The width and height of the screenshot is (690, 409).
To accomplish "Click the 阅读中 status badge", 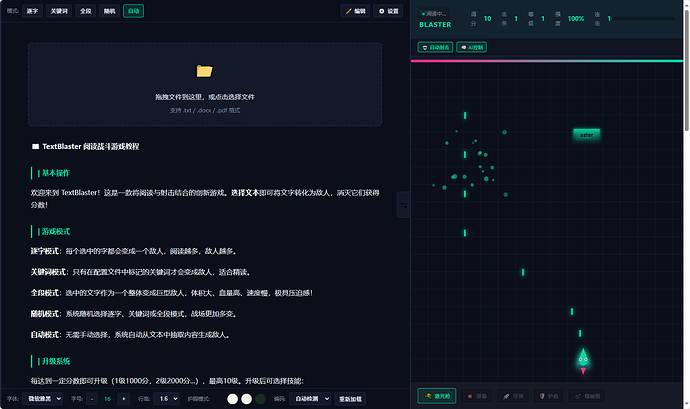I will click(434, 14).
